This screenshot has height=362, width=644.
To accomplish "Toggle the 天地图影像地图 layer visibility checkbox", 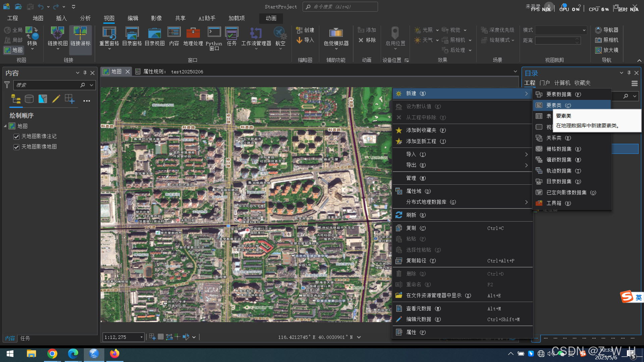I will pos(16,147).
